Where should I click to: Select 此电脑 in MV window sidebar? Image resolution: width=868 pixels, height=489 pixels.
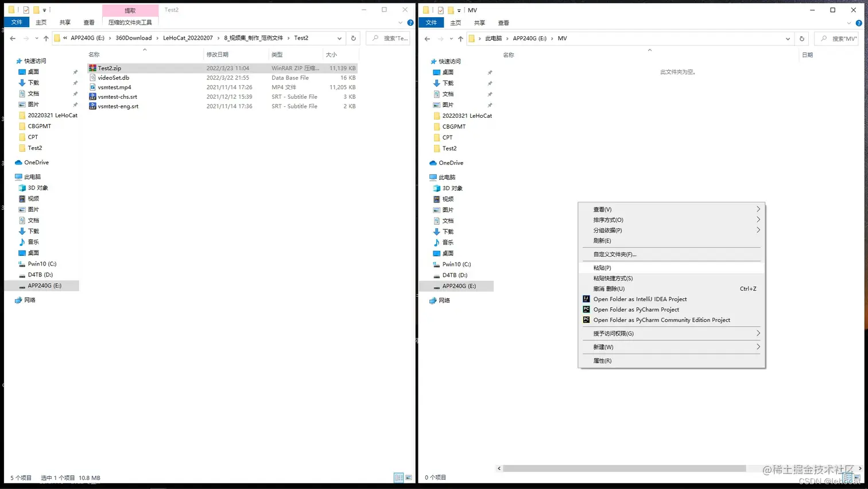click(447, 178)
